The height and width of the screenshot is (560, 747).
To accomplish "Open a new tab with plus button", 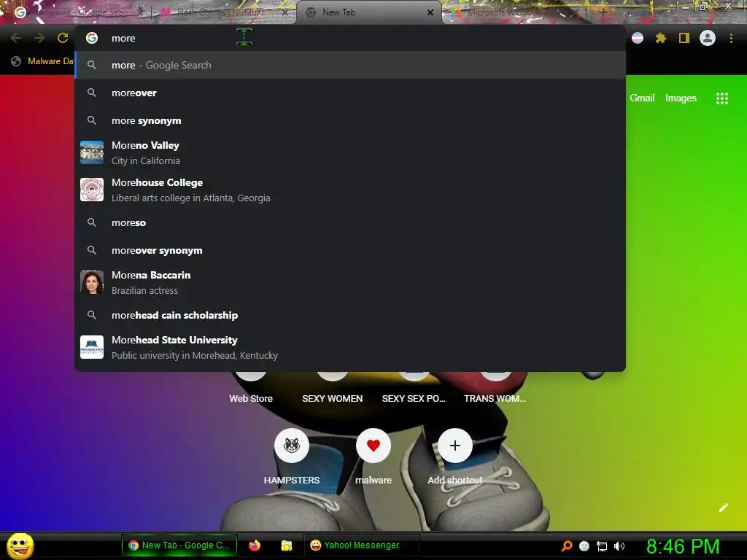I will pyautogui.click(x=603, y=12).
